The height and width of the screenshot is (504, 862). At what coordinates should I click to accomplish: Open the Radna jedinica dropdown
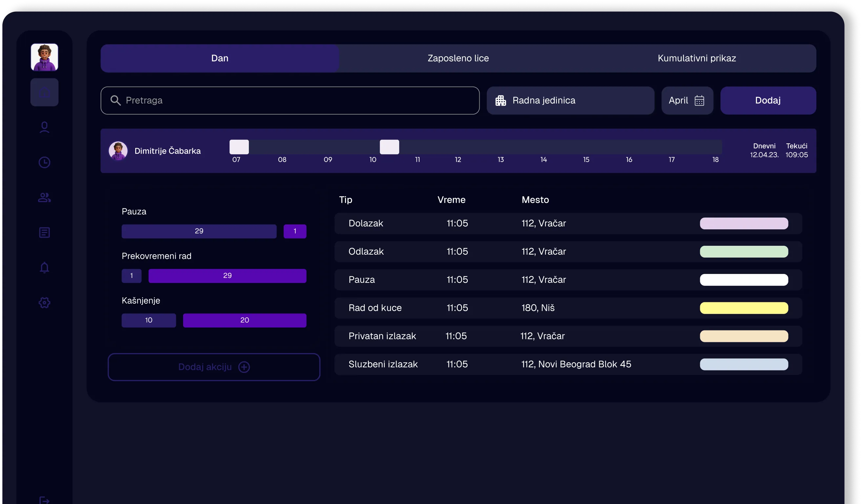[x=570, y=100]
